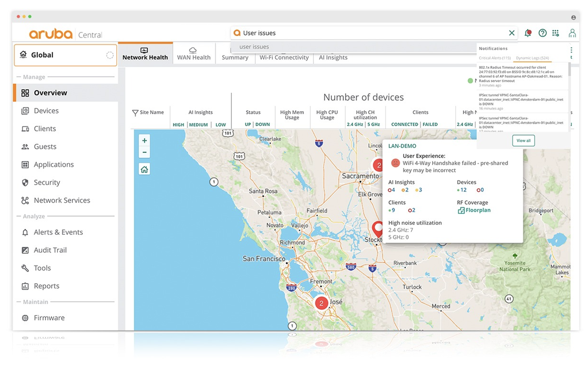The height and width of the screenshot is (365, 588).
Task: Click the notifications panel scrollbar
Action: pos(569,69)
